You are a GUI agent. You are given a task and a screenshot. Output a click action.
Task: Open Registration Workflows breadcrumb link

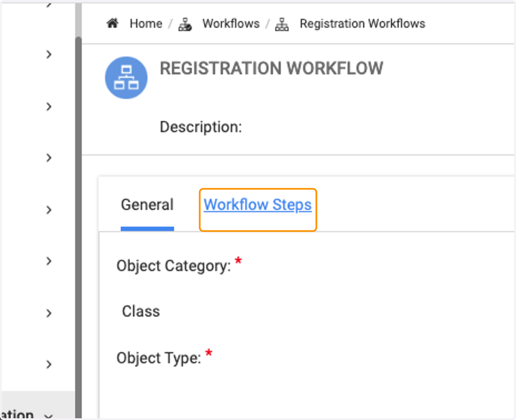click(362, 24)
